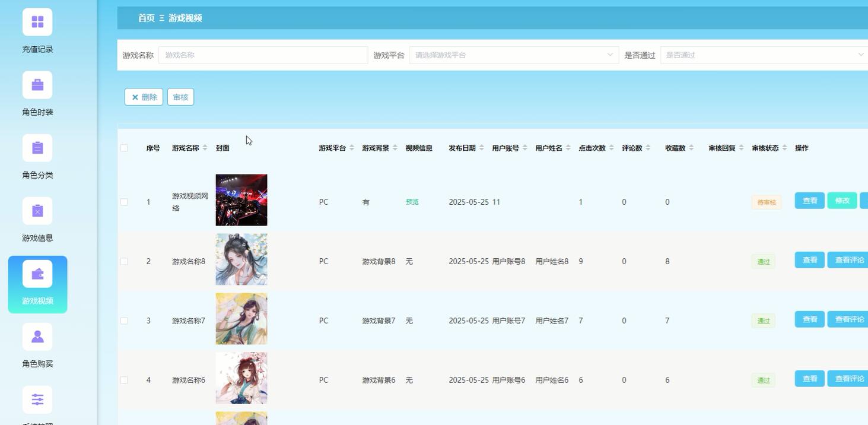This screenshot has height=425, width=868.
Task: Click the 用户姓名6 cell
Action: tap(552, 380)
